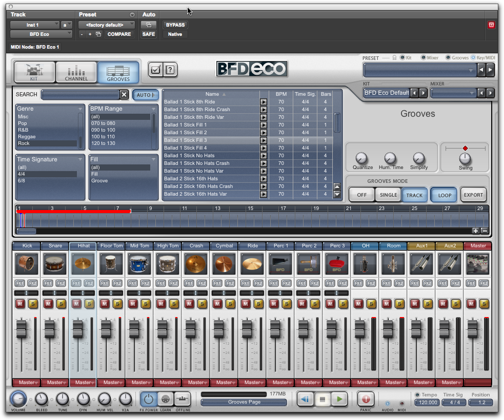The image size is (504, 420).
Task: Mute the Kick channel
Action: [20, 303]
